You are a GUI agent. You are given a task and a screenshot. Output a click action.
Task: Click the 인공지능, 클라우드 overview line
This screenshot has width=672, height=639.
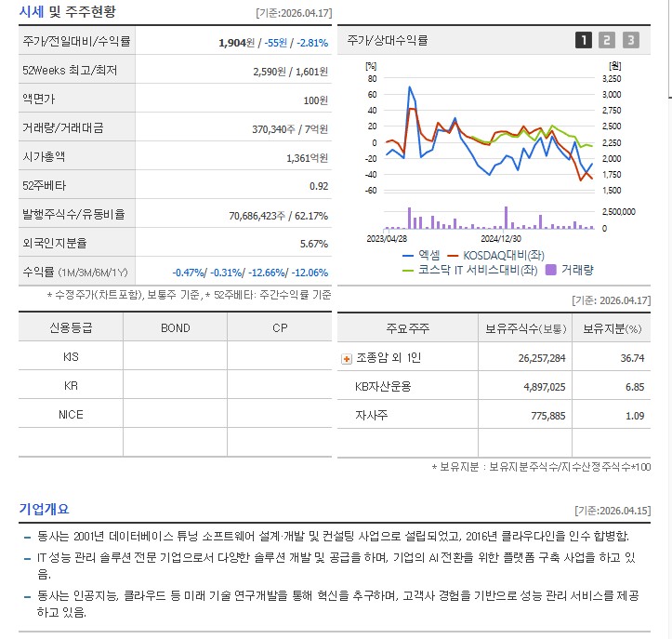tap(337, 604)
